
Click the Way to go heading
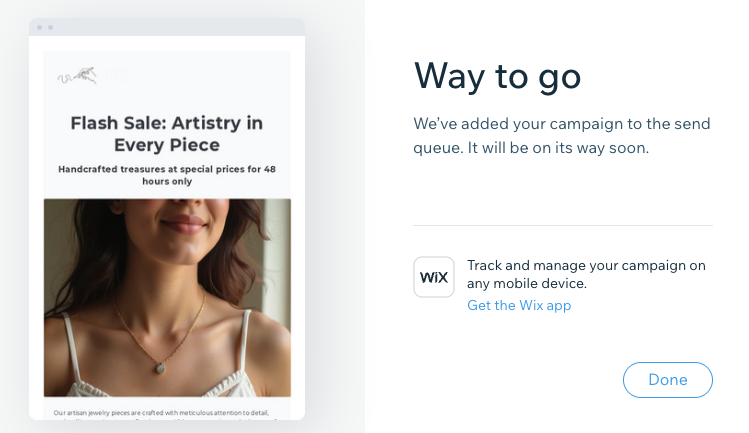tap(497, 76)
